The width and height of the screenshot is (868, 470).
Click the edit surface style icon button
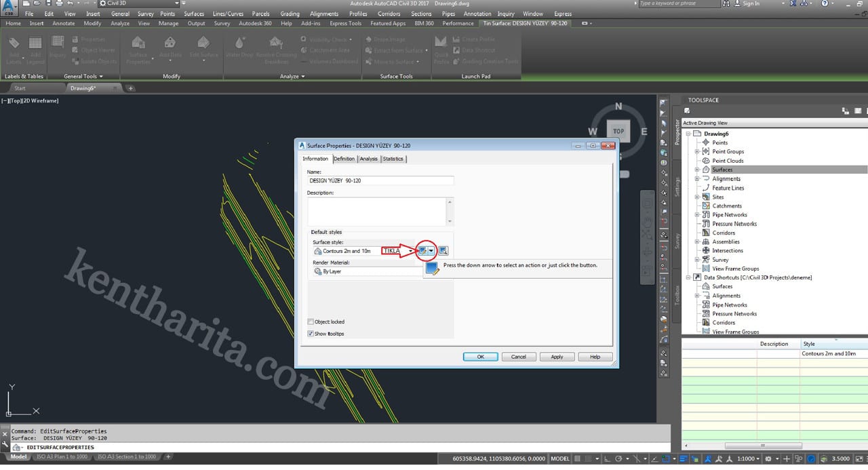click(x=423, y=251)
